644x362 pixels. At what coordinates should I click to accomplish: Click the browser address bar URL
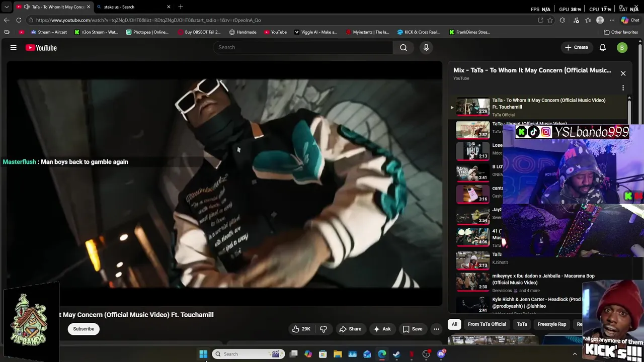coord(148,20)
